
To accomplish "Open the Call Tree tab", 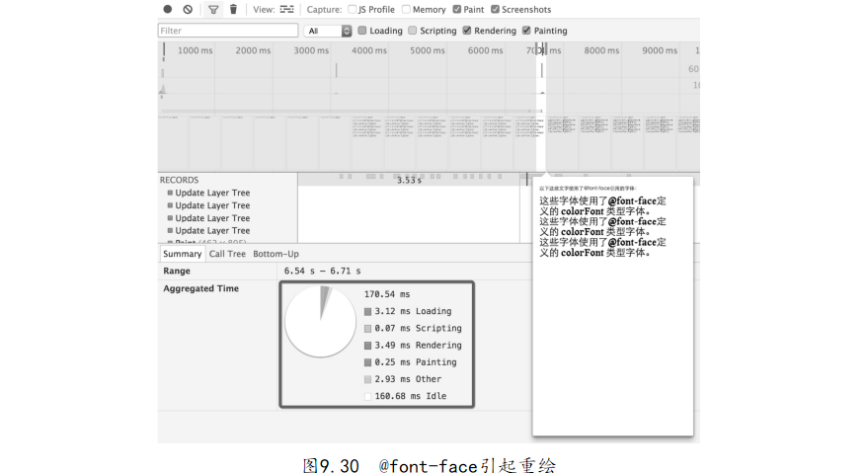I will point(227,254).
